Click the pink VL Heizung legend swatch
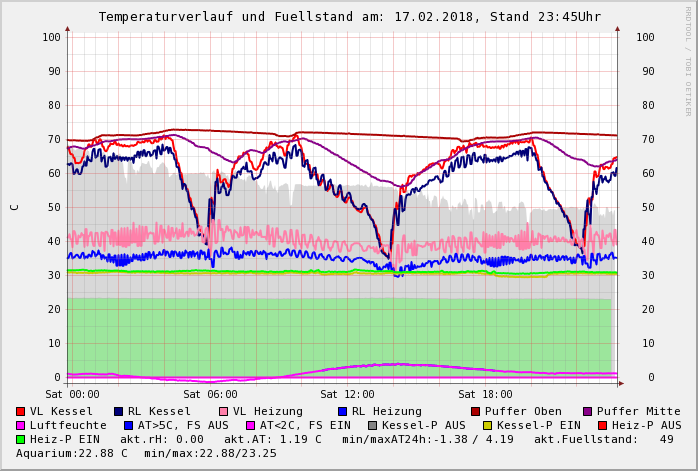698x471 pixels. click(x=223, y=411)
